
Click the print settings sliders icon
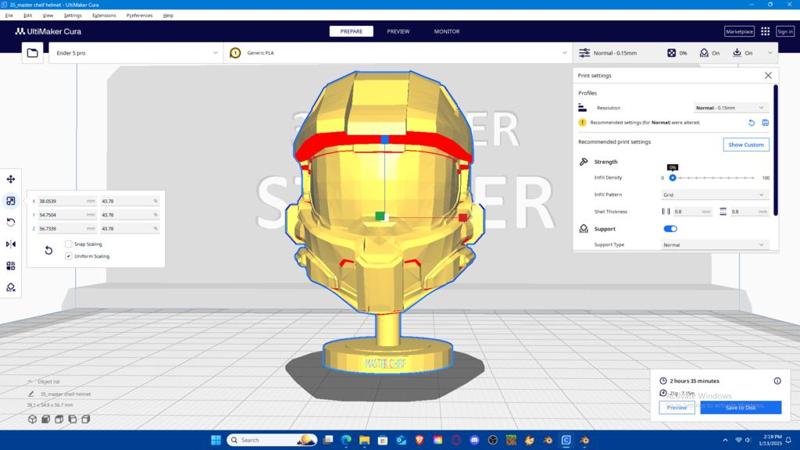(x=584, y=53)
